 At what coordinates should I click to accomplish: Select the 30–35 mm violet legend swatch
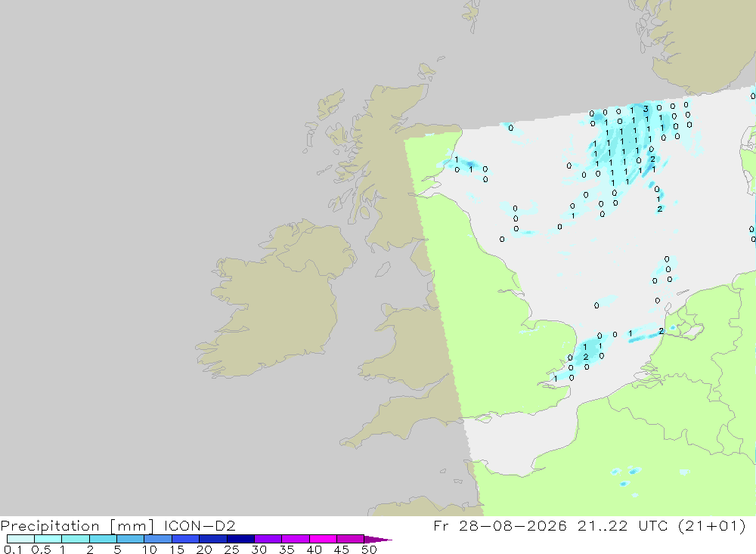coord(268,539)
